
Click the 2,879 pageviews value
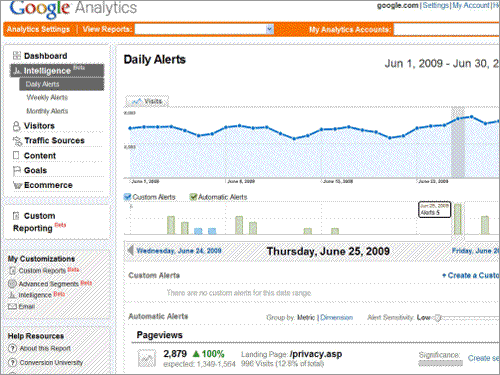coord(175,354)
